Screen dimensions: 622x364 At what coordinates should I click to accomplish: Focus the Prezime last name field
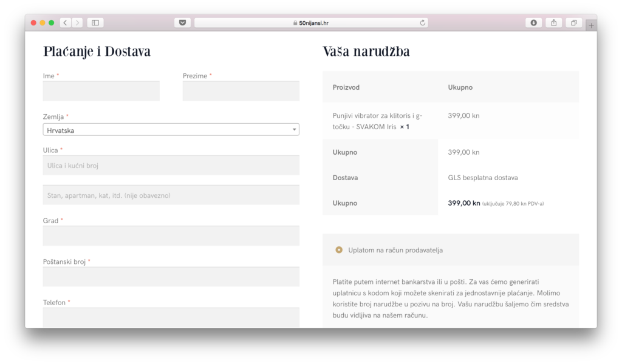[x=241, y=91]
